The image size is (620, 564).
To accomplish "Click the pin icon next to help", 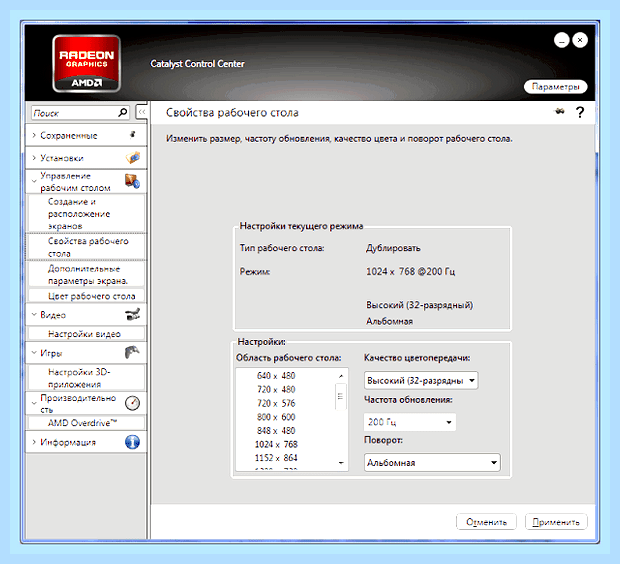I will coord(559,112).
